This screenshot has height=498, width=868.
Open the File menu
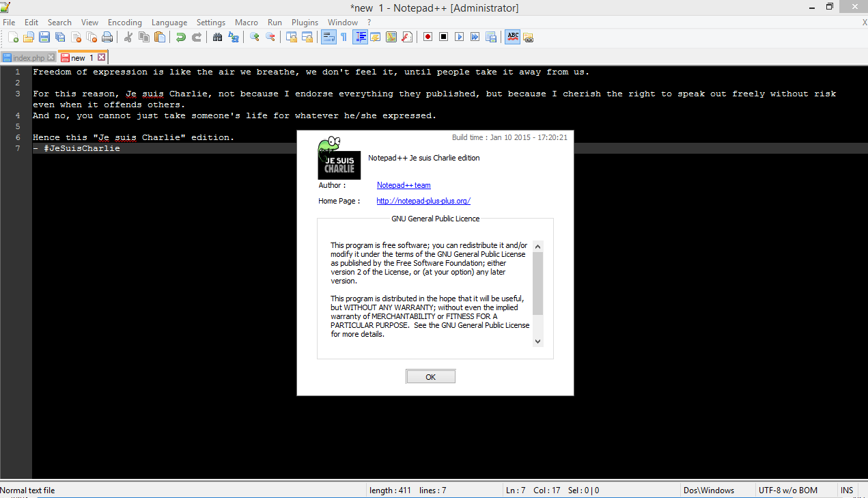click(9, 23)
